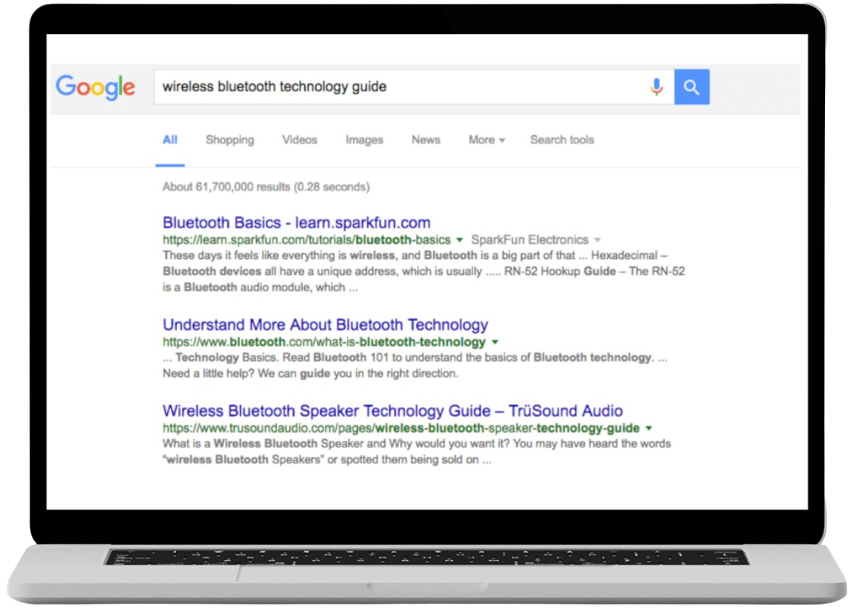Click snippet text 'These days it feels like everything'
Image resolution: width=865 pixels, height=616 pixels.
point(249,255)
